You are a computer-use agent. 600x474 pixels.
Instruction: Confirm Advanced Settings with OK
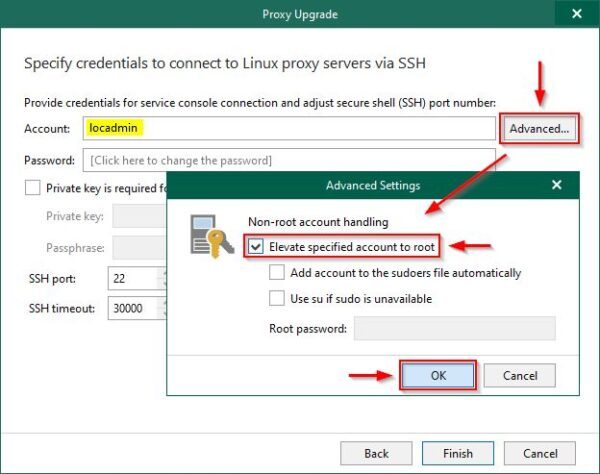438,375
